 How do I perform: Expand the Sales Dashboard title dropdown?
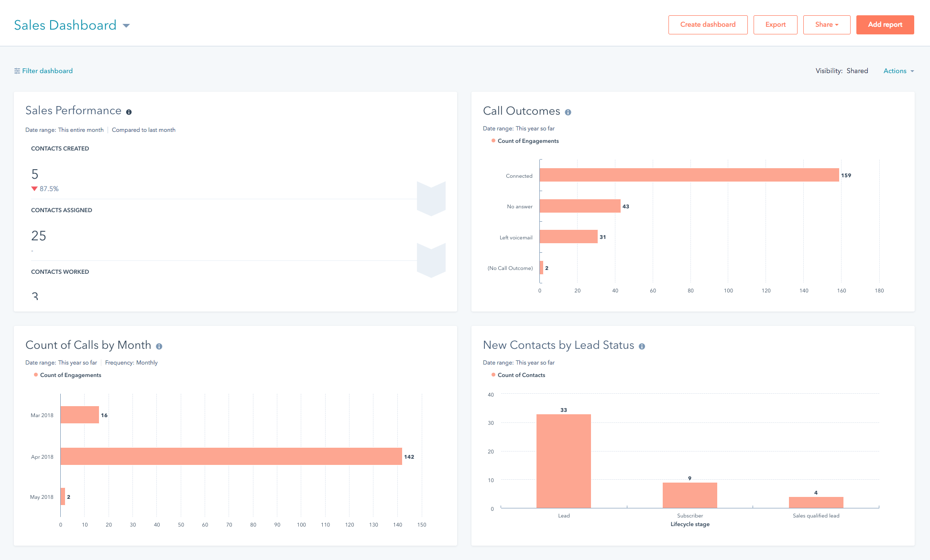126,25
